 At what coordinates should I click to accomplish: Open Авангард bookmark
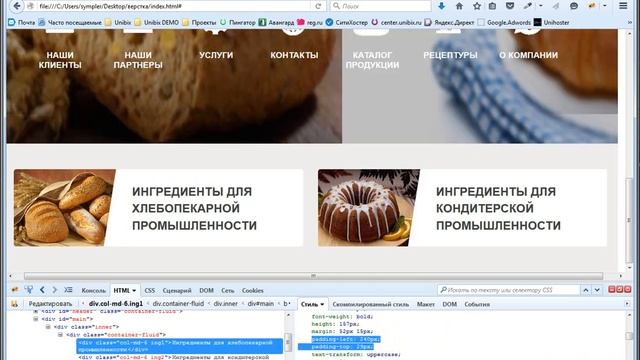[x=276, y=22]
